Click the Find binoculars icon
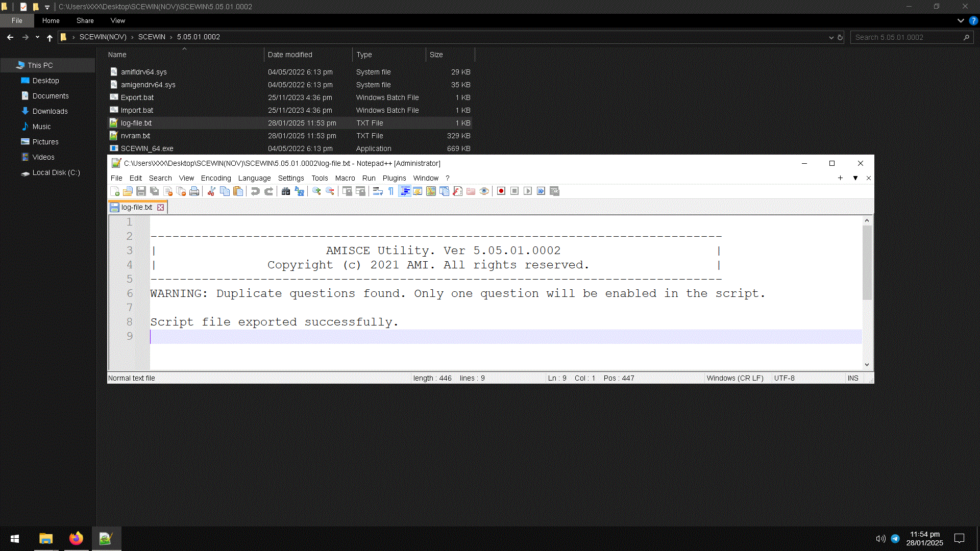Image resolution: width=980 pixels, height=551 pixels. click(286, 191)
